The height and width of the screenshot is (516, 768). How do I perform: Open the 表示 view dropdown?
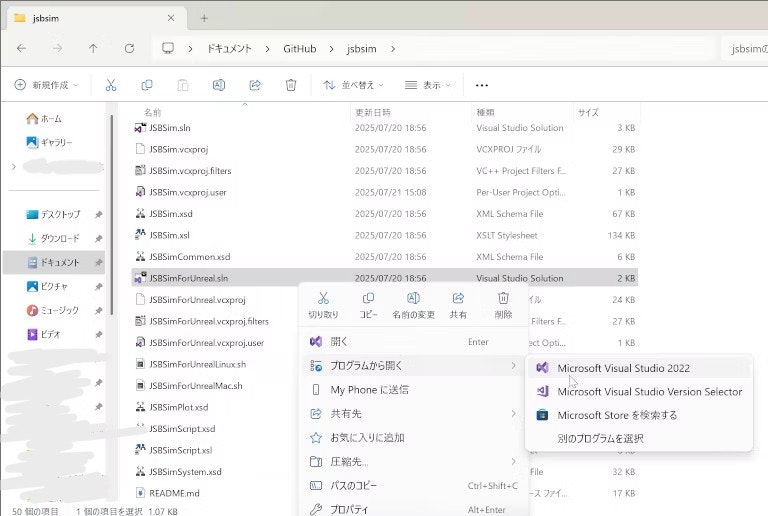click(428, 85)
